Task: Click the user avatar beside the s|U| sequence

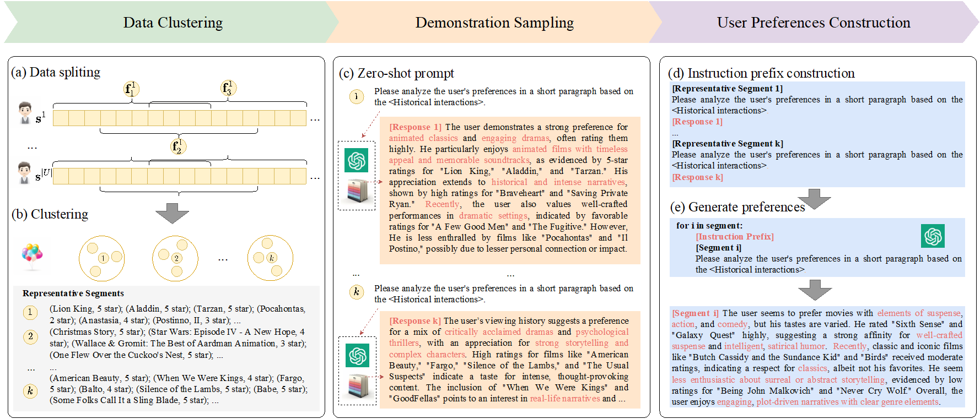Action: [x=24, y=173]
